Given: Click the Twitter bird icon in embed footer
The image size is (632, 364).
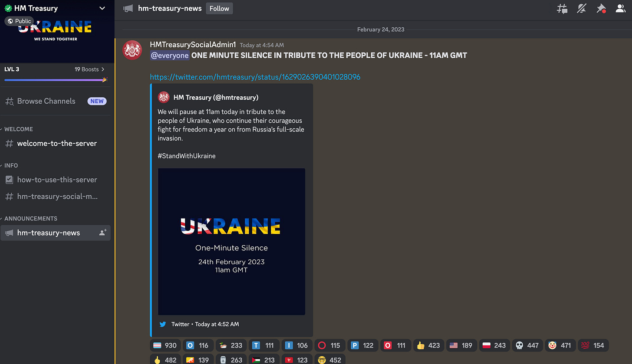Looking at the screenshot, I should point(163,324).
